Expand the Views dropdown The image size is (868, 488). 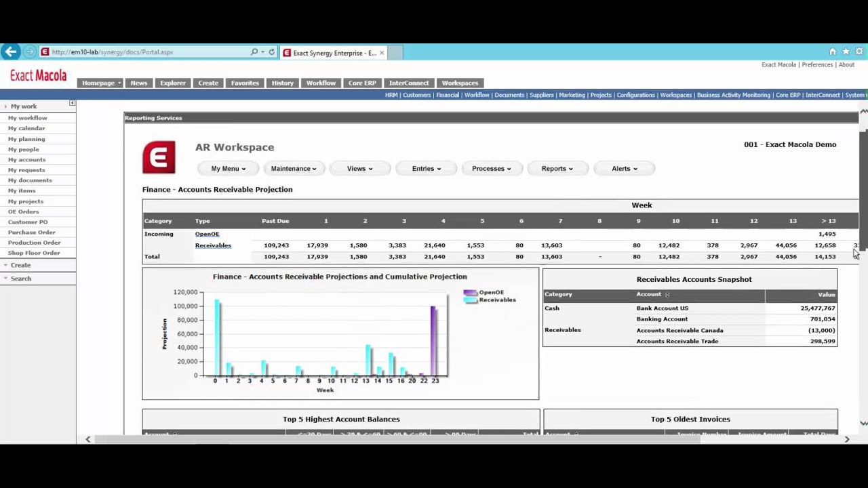point(359,168)
